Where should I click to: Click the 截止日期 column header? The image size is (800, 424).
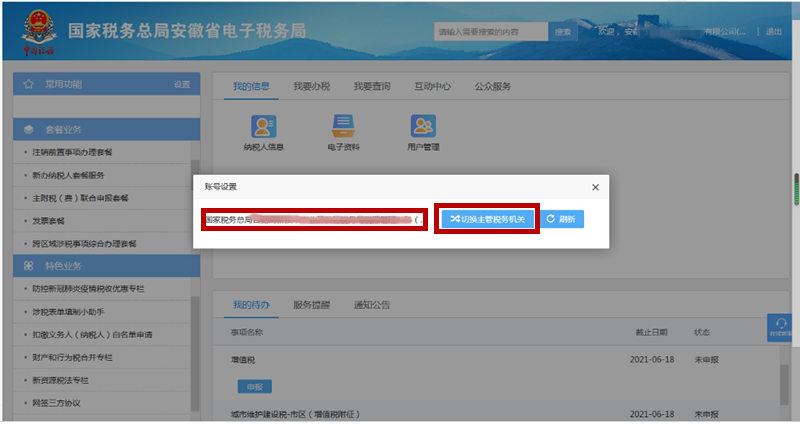pos(652,332)
